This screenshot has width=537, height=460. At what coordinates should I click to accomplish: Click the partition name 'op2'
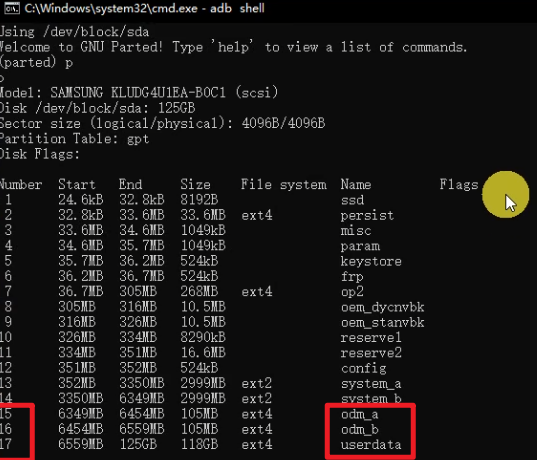tap(352, 292)
